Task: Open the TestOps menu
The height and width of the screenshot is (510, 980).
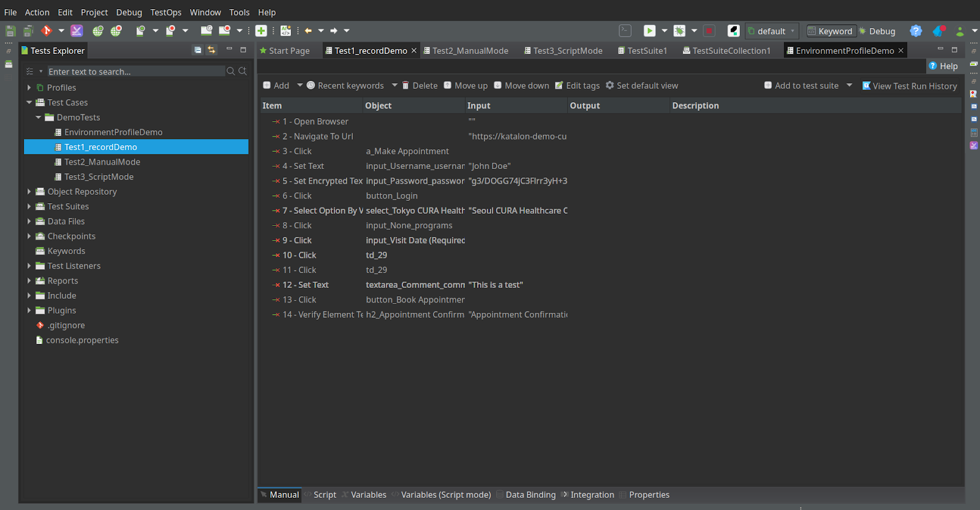Action: pos(165,12)
